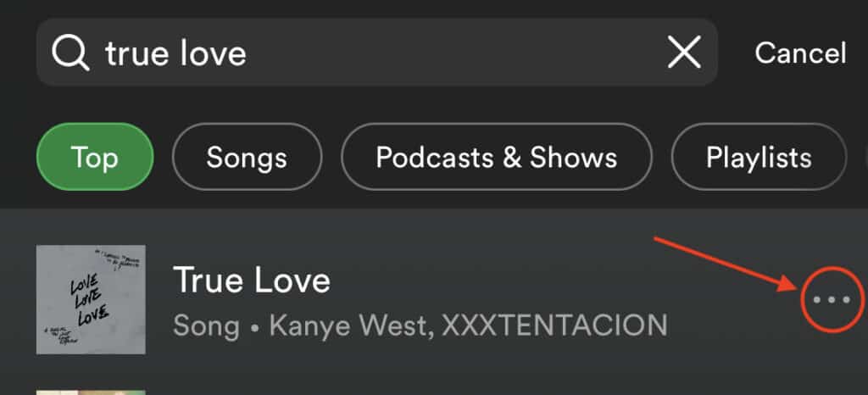868x395 pixels.
Task: Click the word 'true' in the search query
Action: [138, 53]
